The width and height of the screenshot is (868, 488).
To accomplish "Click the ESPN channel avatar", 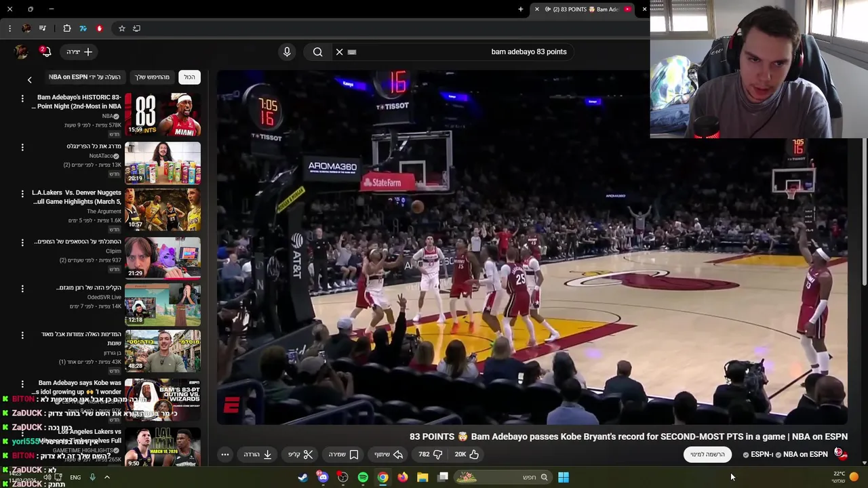I will click(x=840, y=453).
